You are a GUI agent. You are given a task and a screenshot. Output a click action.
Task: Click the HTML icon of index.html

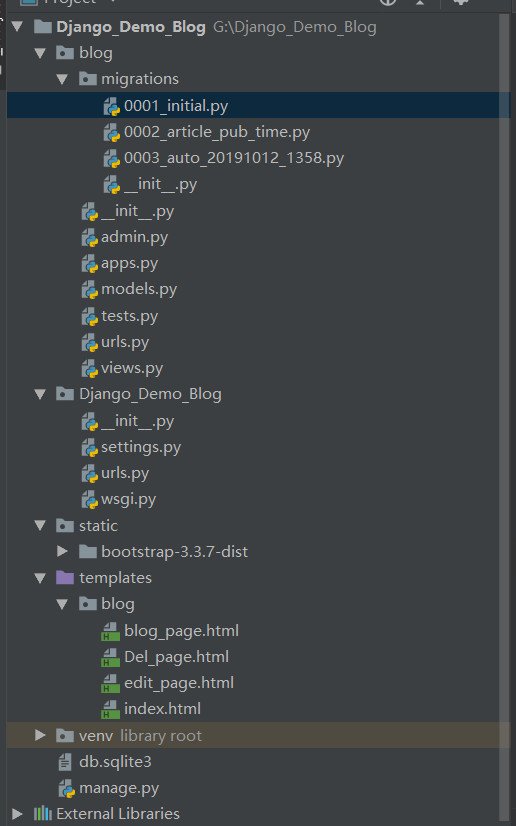point(111,709)
